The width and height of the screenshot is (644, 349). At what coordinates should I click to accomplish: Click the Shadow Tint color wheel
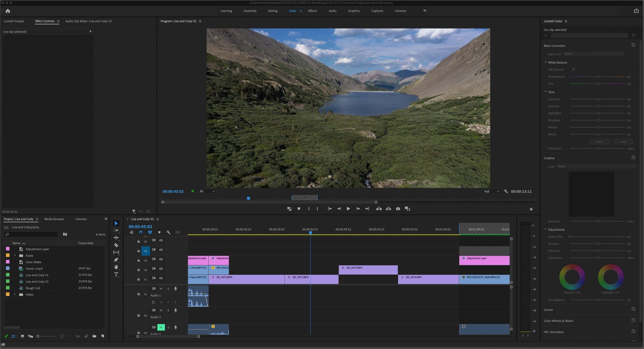pyautogui.click(x=572, y=277)
